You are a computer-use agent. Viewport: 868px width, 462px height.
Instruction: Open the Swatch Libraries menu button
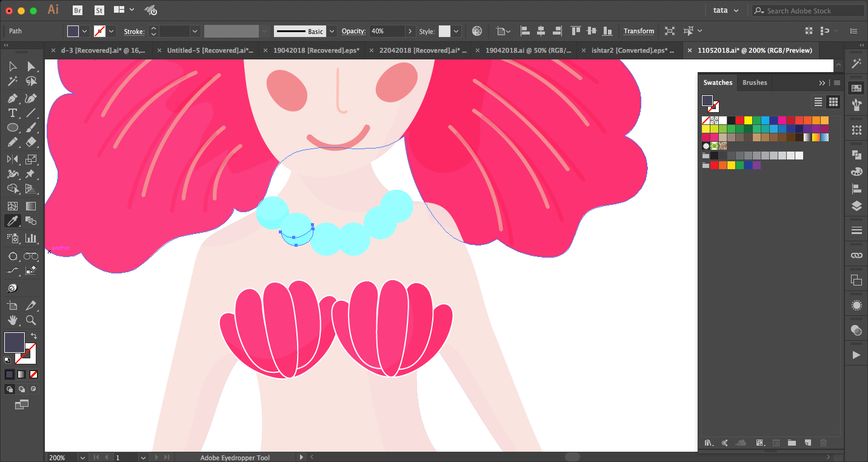(x=708, y=443)
